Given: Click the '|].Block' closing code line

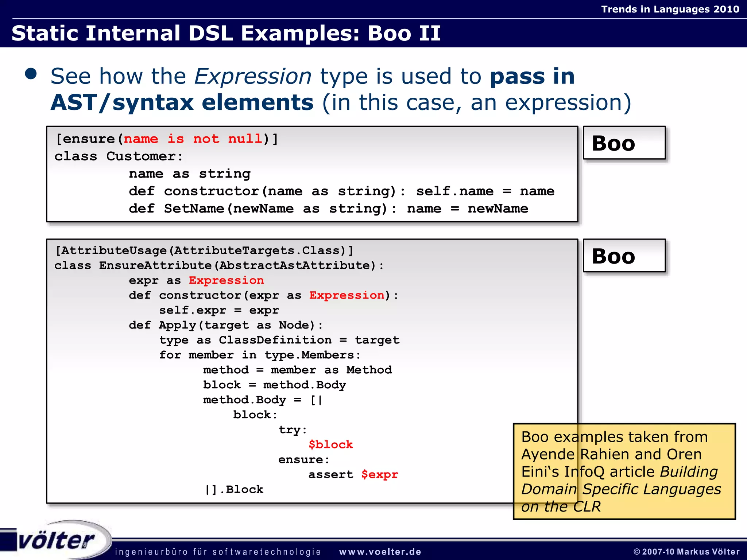Looking at the screenshot, I should point(234,489).
